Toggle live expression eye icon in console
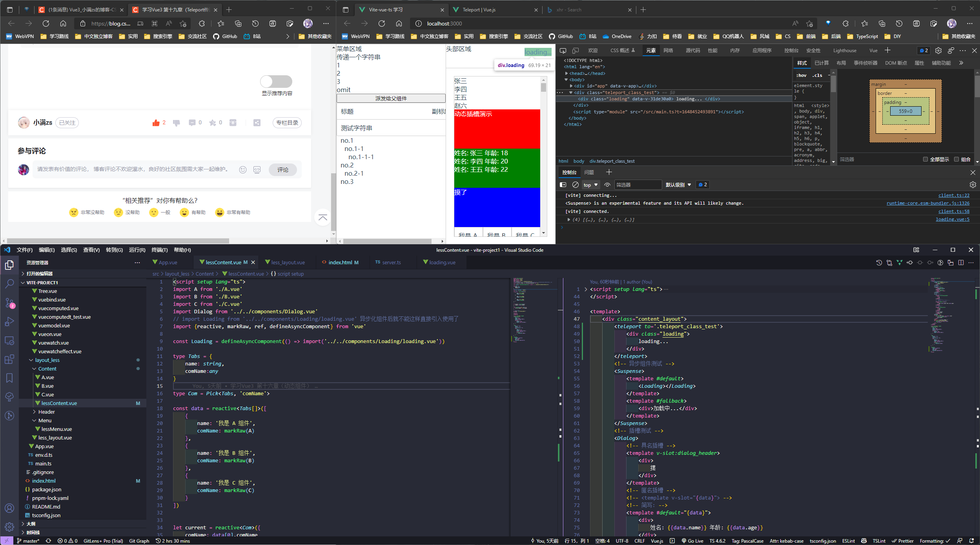The width and height of the screenshot is (980, 545). [607, 185]
